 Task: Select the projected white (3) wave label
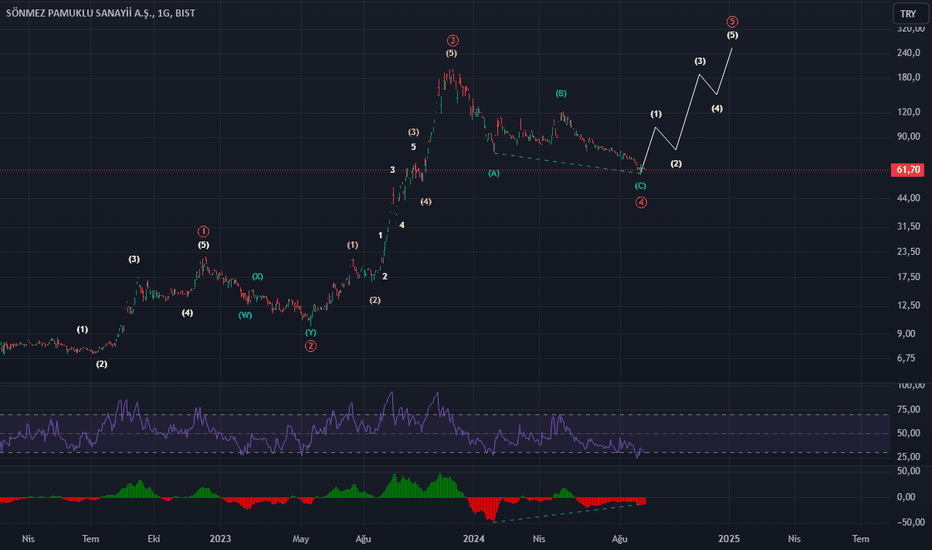pyautogui.click(x=700, y=61)
